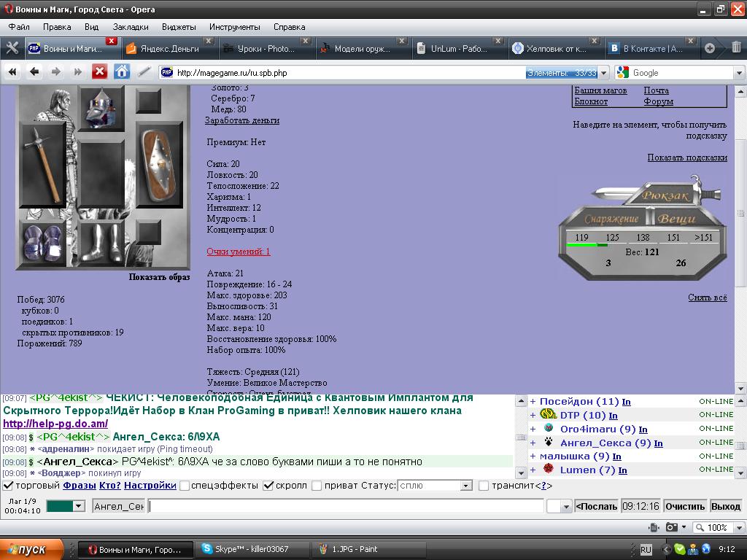This screenshot has height=560, width=747.
Task: Close the Уроки - Photo tab
Action: (x=306, y=41)
